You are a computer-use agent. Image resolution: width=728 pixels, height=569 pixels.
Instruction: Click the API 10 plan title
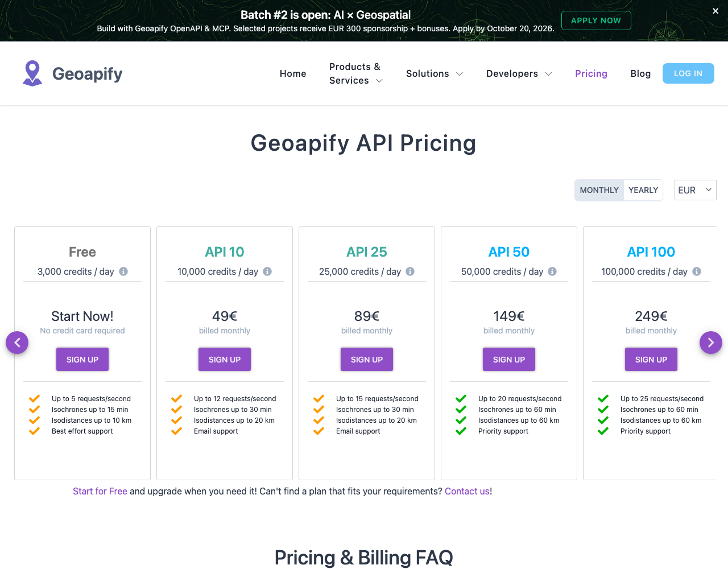coord(225,251)
